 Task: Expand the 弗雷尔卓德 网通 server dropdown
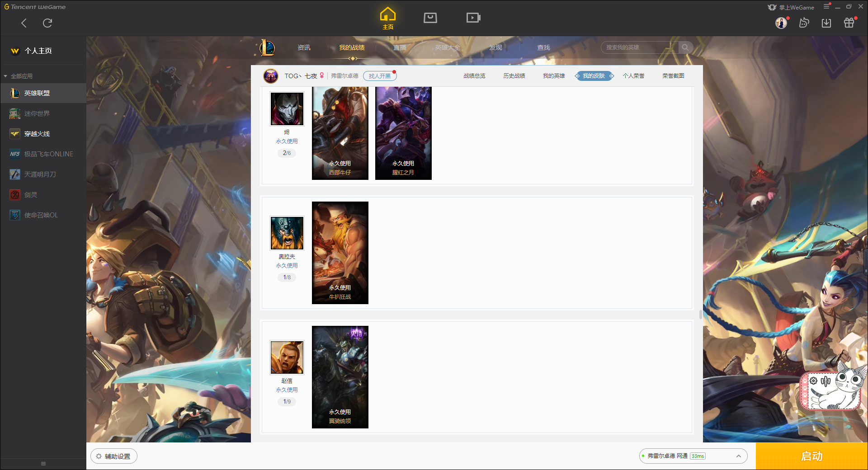[693, 456]
